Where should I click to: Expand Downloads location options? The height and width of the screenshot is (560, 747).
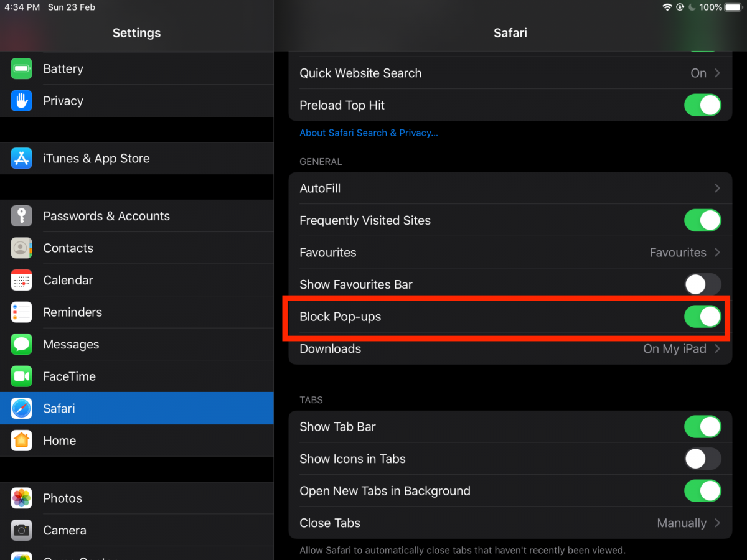510,348
